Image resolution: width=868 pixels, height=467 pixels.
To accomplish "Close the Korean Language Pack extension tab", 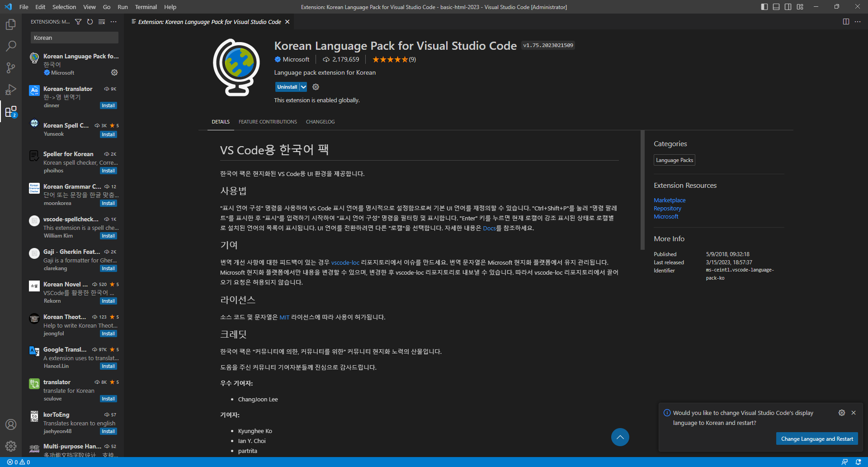I will click(287, 22).
